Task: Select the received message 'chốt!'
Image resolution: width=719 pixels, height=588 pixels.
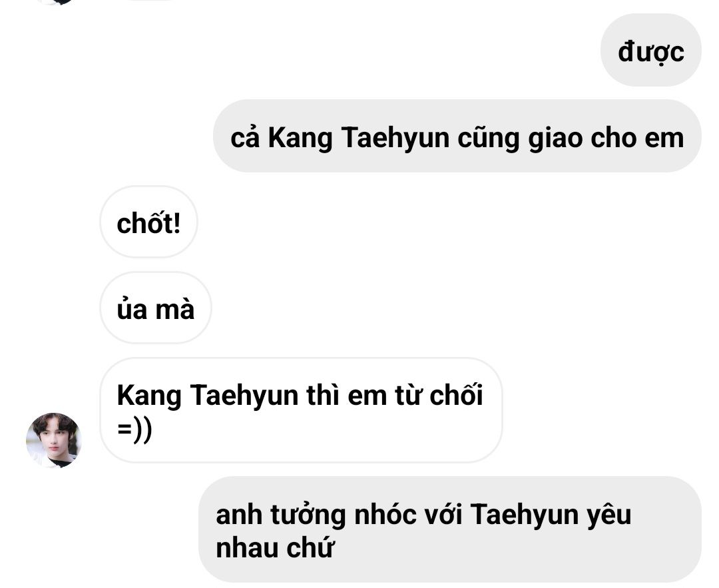Action: pyautogui.click(x=148, y=222)
